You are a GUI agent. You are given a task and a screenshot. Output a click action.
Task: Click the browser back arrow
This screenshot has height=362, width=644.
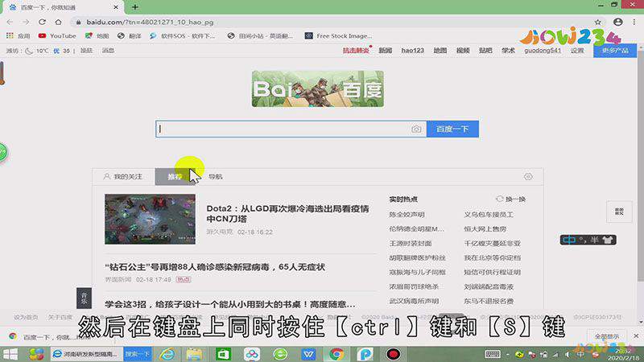pyautogui.click(x=10, y=22)
